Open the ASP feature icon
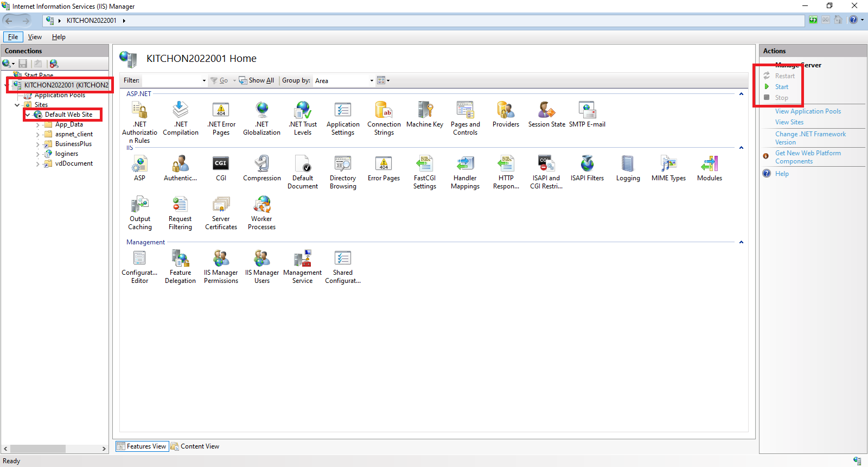The height and width of the screenshot is (467, 868). (139, 168)
